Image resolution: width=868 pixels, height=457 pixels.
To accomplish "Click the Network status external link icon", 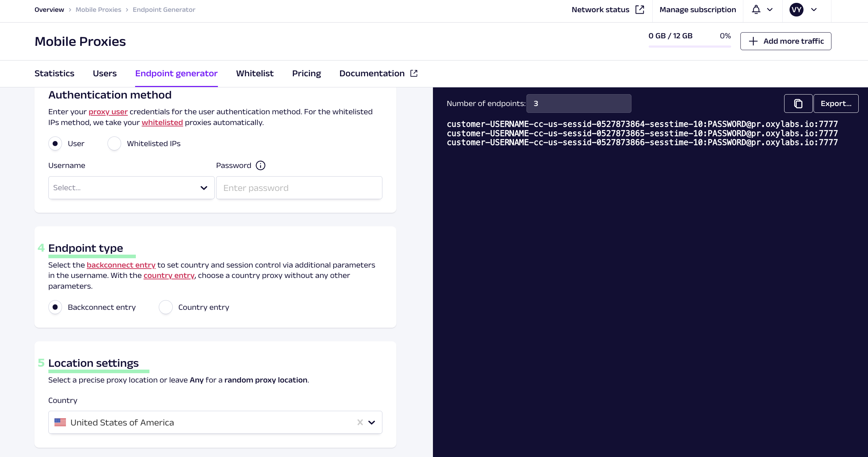I will pos(640,10).
